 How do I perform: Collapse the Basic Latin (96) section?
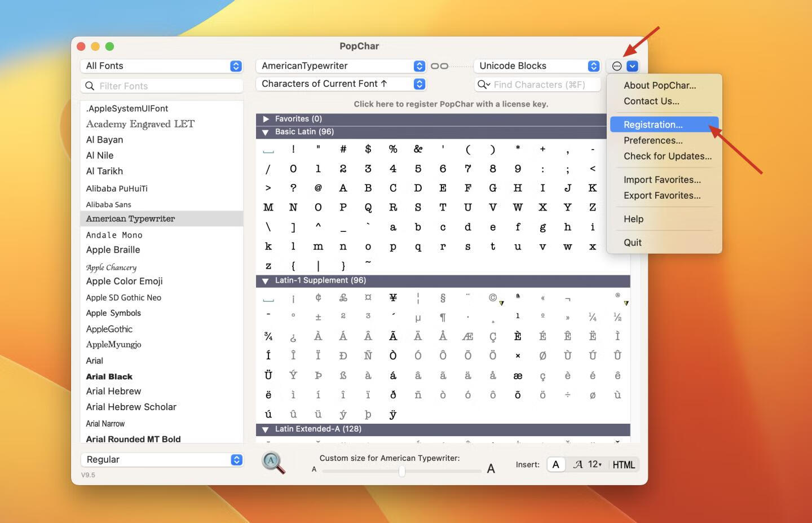(x=265, y=132)
